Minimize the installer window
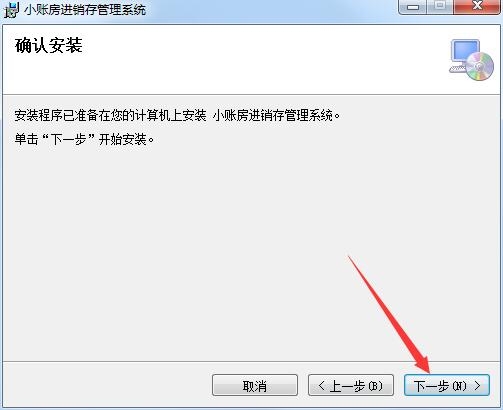The image size is (503, 410). [413, 7]
